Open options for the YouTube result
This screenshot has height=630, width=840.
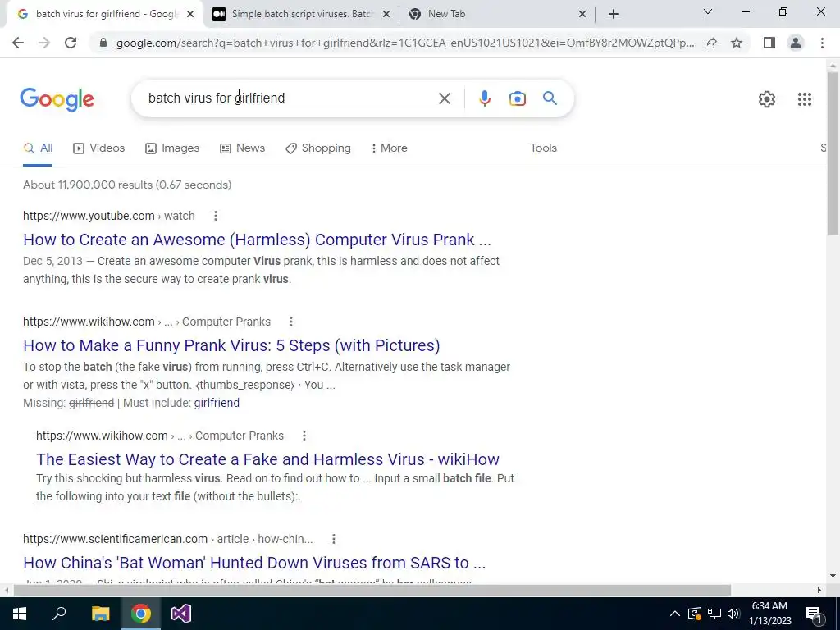click(x=216, y=216)
